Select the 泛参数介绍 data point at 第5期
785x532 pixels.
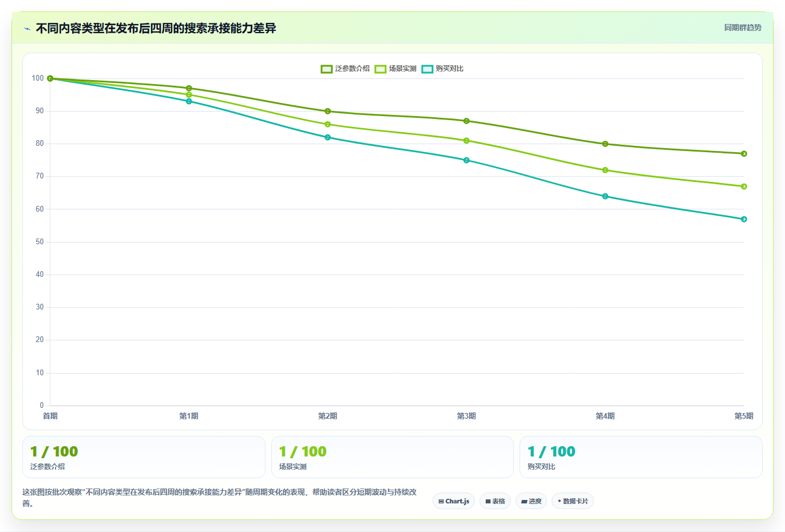[x=744, y=153]
